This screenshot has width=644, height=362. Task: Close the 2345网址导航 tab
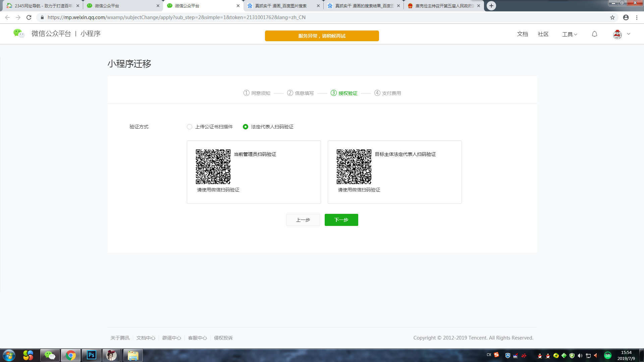pyautogui.click(x=78, y=6)
